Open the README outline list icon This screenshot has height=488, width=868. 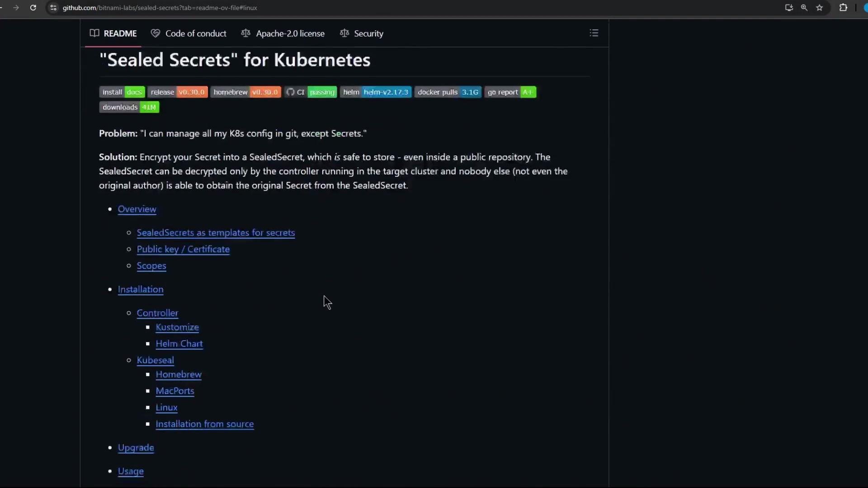(594, 33)
